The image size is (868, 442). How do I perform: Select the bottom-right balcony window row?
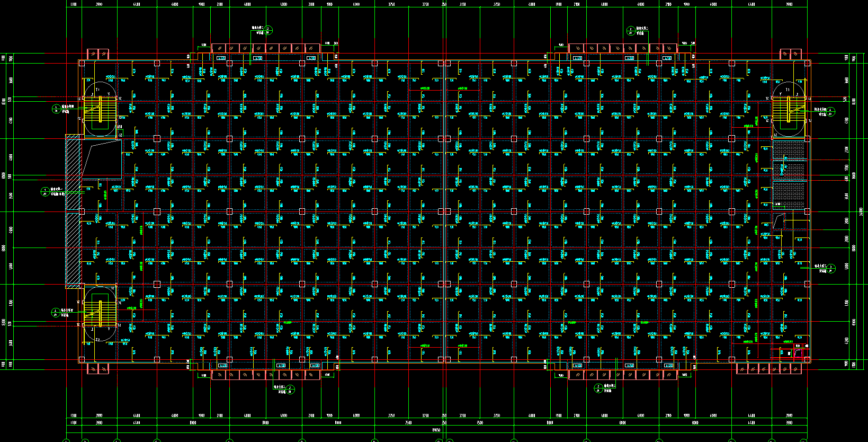click(x=623, y=375)
